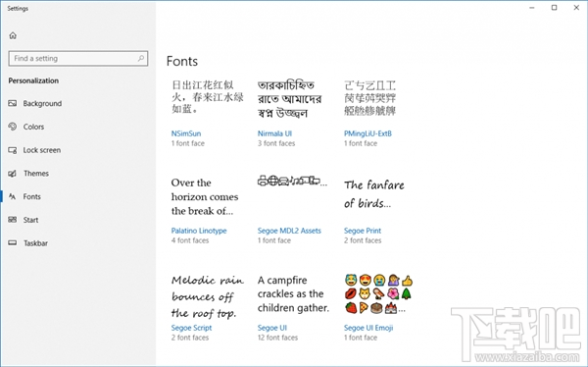This screenshot has width=588, height=367.
Task: Focus the Find a setting box
Action: click(78, 58)
